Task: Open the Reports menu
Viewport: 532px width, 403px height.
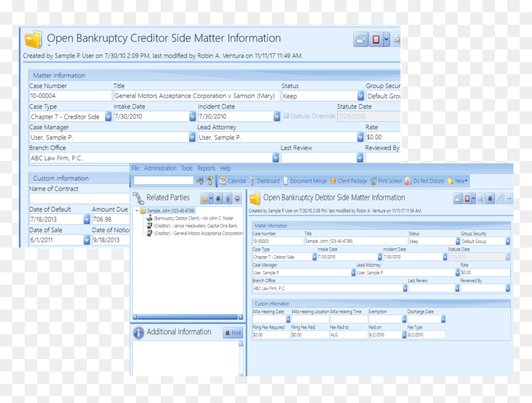Action: [206, 168]
